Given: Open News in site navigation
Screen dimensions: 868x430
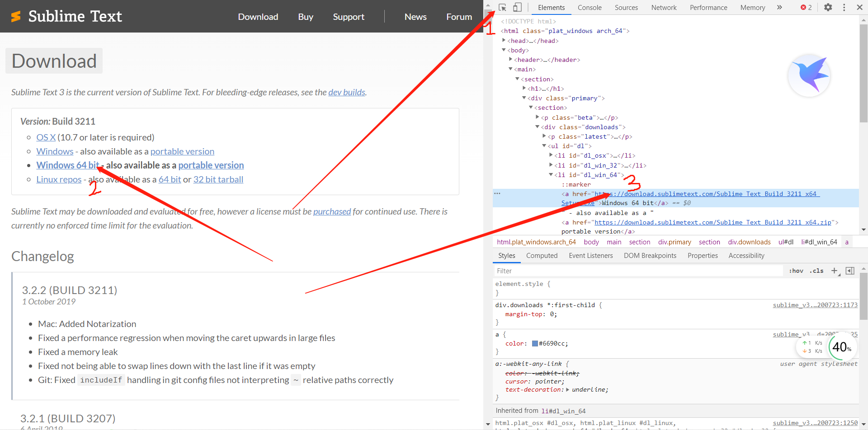Looking at the screenshot, I should click(415, 17).
